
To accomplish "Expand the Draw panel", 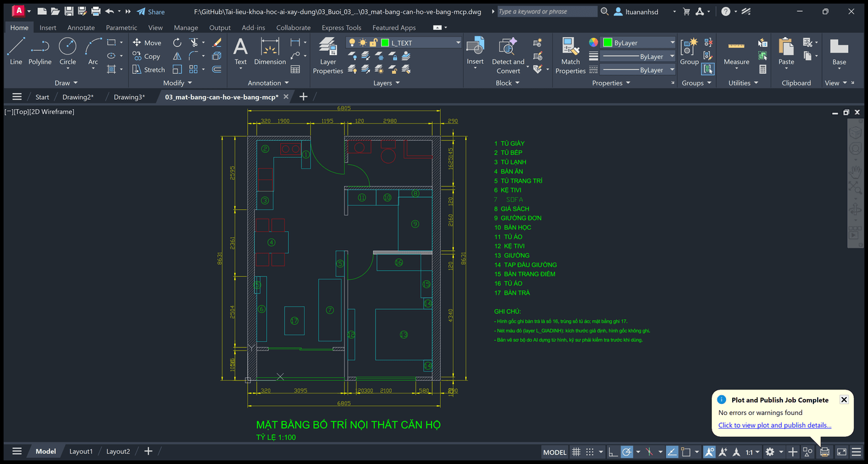I will point(66,83).
